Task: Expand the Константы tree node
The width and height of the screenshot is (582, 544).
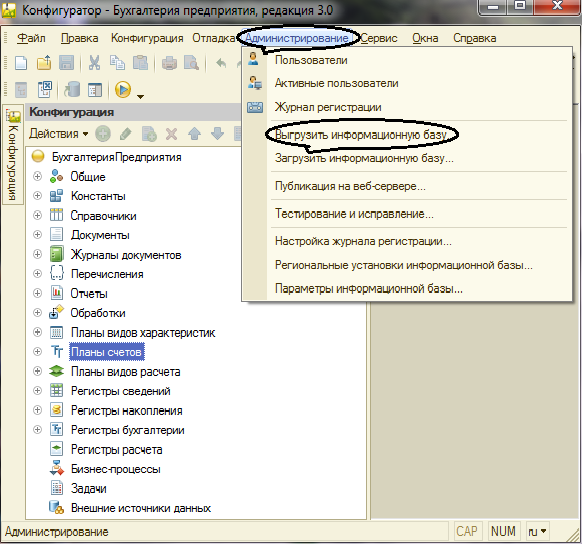Action: (37, 196)
